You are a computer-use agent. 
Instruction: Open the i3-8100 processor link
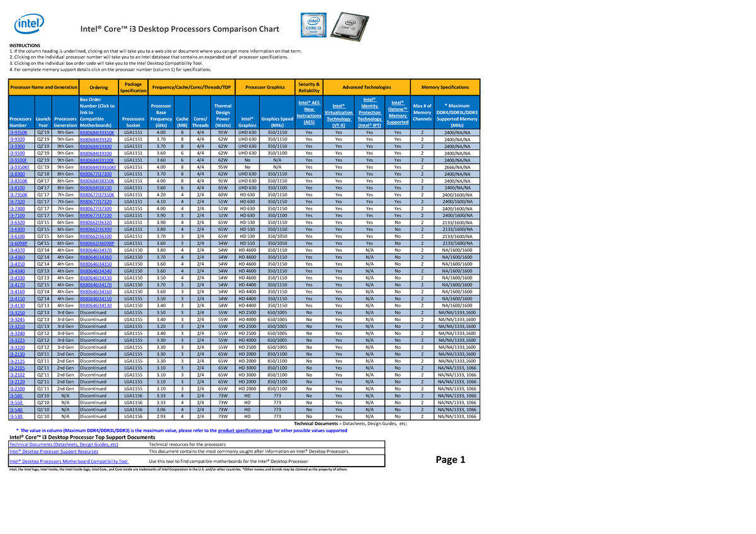tap(15, 188)
